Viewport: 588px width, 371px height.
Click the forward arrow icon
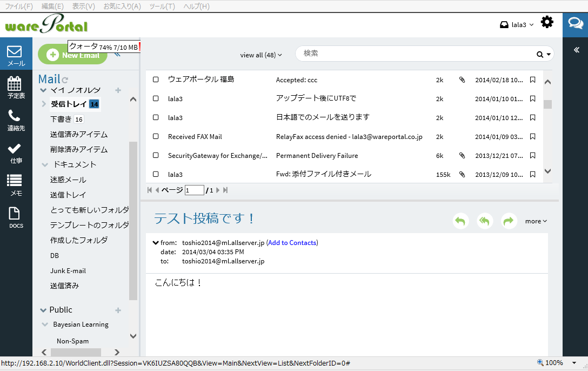tap(509, 221)
